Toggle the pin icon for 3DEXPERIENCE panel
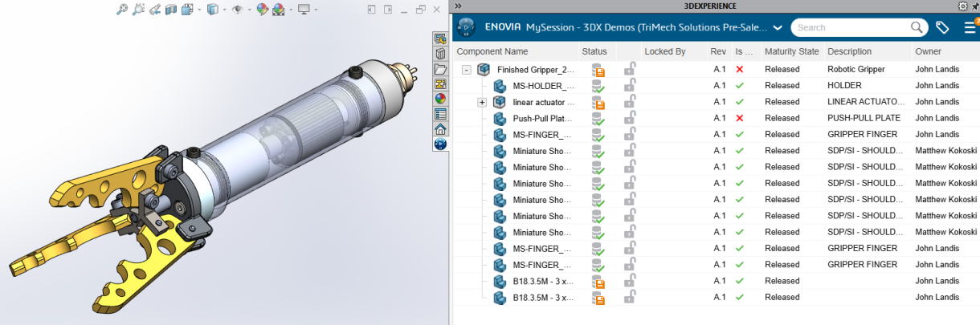The width and height of the screenshot is (980, 325). pos(974,6)
